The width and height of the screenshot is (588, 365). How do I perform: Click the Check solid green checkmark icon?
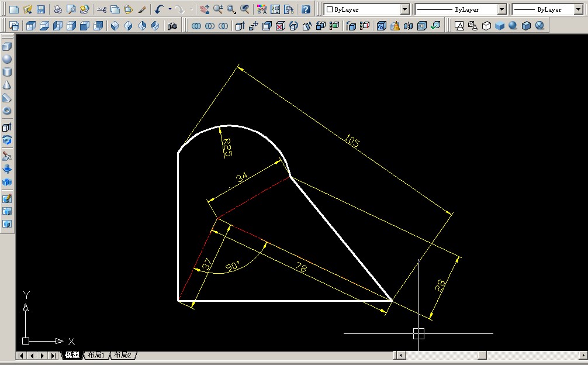[435, 26]
